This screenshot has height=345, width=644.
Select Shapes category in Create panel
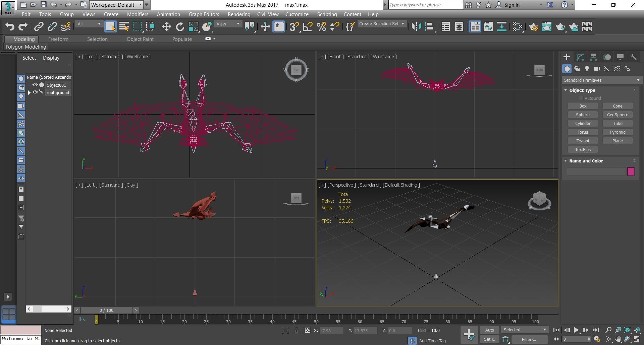pos(577,69)
